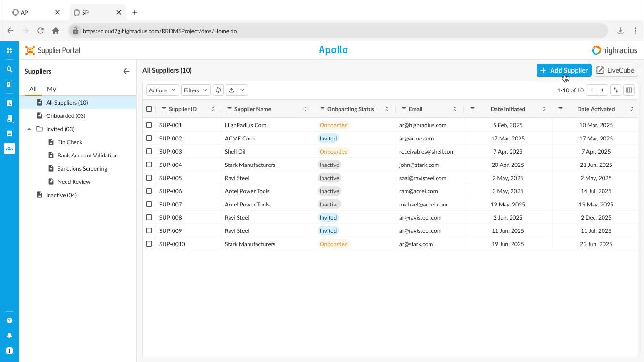This screenshot has height=362, width=644.
Task: Open Bank Account Validation list
Action: tap(87, 155)
